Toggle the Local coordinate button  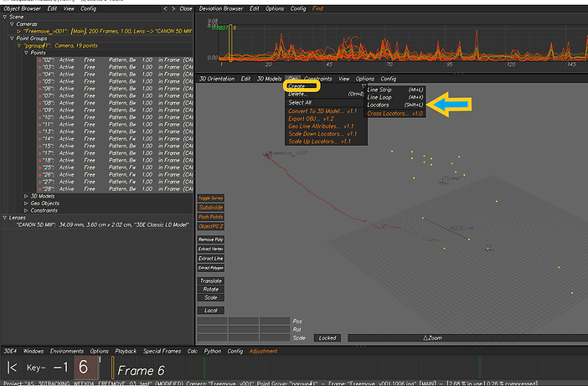(x=211, y=311)
